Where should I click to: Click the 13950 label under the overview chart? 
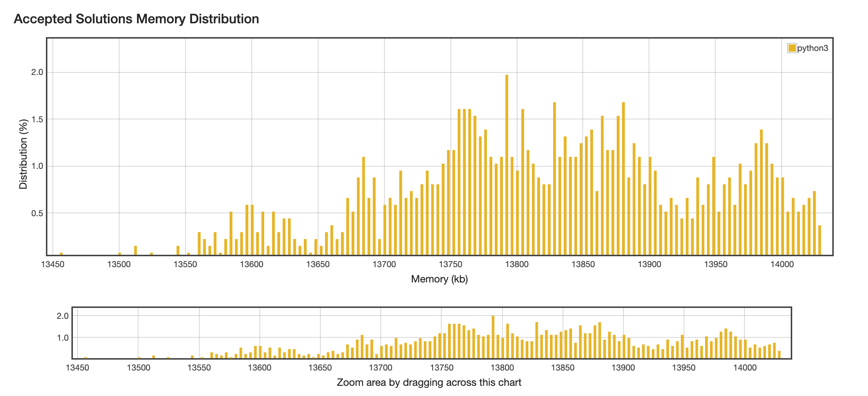(x=684, y=368)
